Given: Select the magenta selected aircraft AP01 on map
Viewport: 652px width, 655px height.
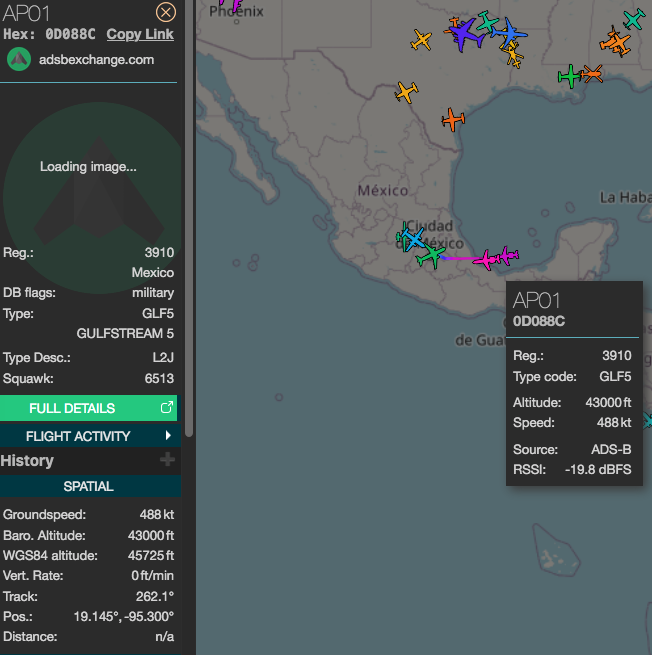Looking at the screenshot, I should point(487,259).
